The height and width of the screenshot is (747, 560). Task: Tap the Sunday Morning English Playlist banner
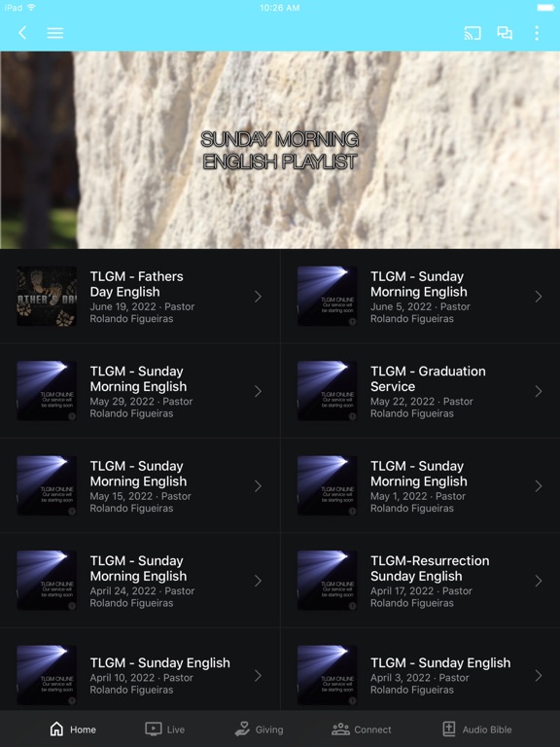(x=280, y=150)
